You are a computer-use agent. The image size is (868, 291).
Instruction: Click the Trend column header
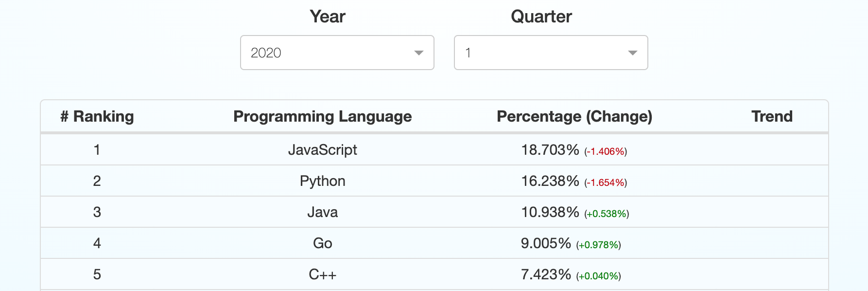pos(772,116)
